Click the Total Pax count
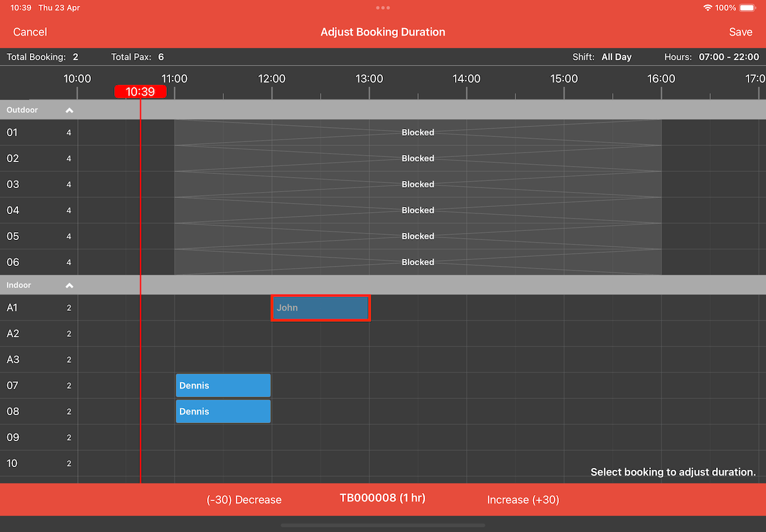Viewport: 766px width, 532px height. [x=161, y=57]
